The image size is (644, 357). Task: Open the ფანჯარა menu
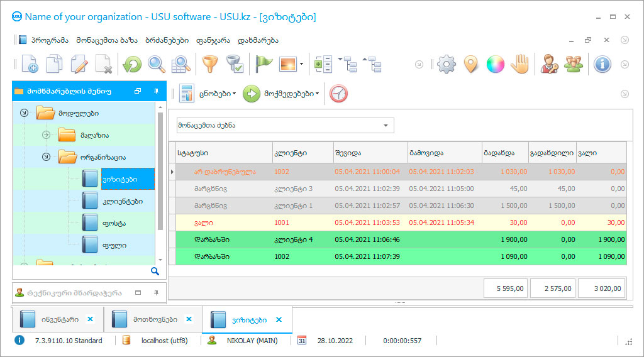[213, 40]
